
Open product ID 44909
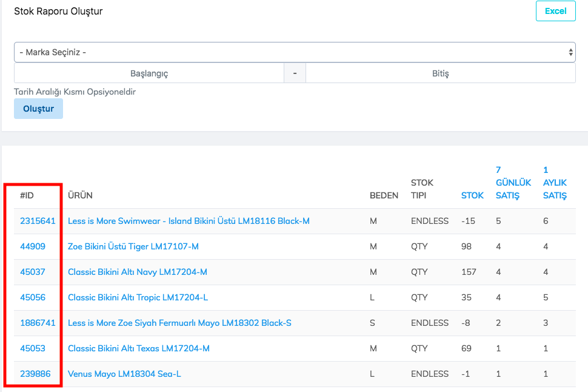pos(33,246)
